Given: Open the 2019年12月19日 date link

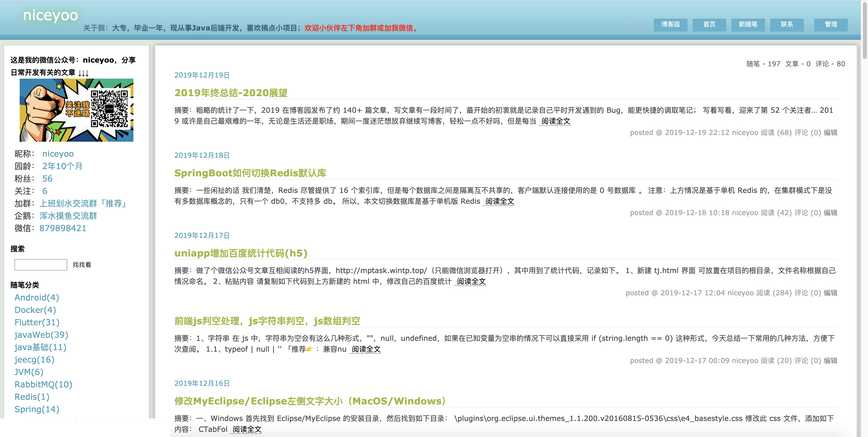Looking at the screenshot, I should (202, 75).
